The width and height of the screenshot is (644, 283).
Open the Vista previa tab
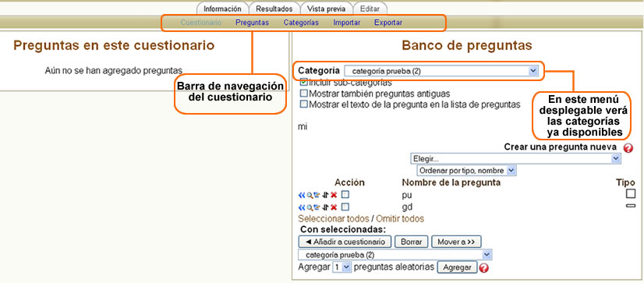(327, 9)
